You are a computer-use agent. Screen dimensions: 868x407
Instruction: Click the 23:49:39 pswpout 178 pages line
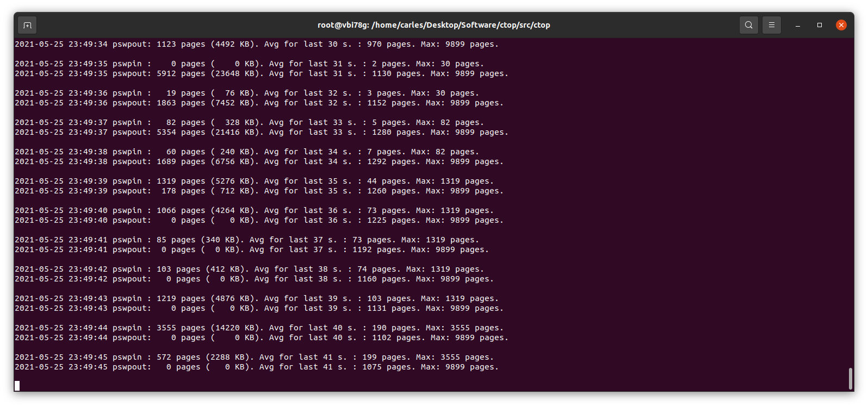259,191
